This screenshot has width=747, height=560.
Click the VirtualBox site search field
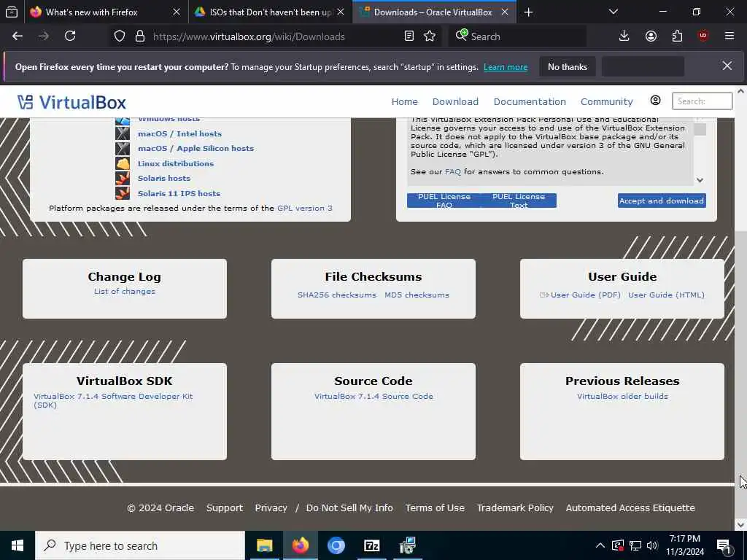[703, 101]
